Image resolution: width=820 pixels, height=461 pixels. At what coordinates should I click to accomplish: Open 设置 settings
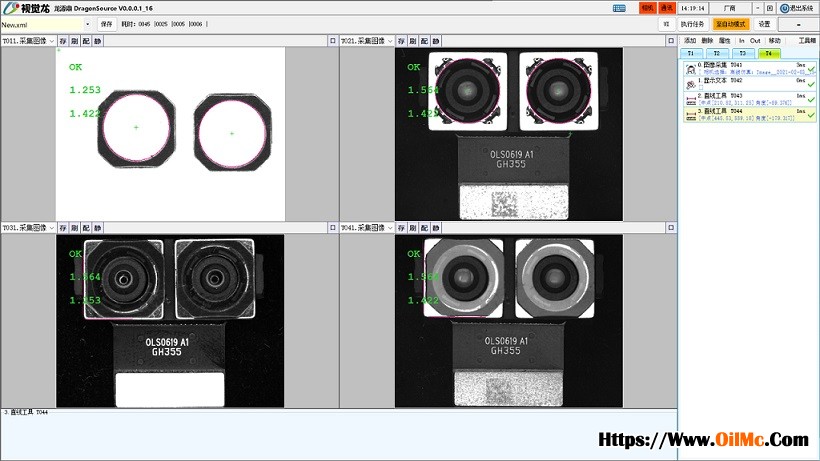(765, 24)
